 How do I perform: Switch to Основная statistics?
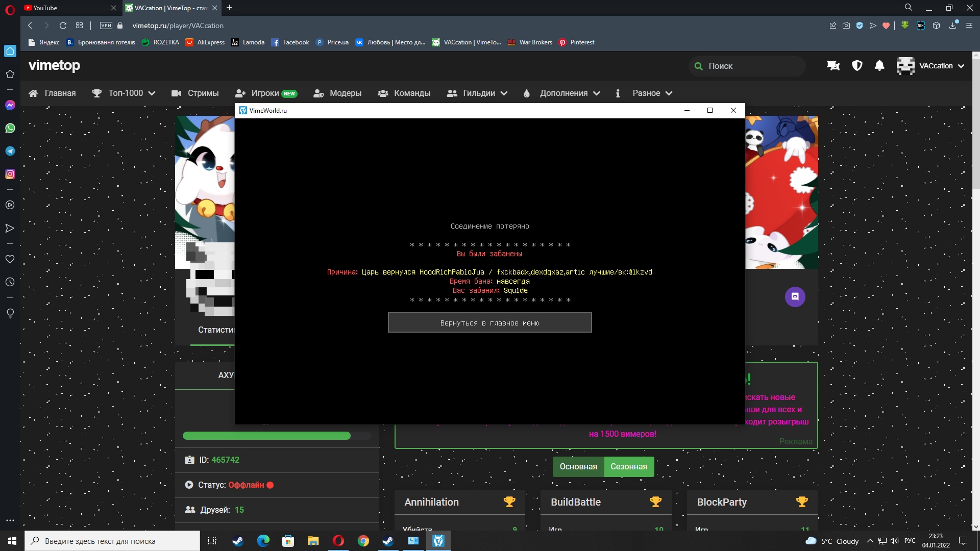pyautogui.click(x=578, y=467)
